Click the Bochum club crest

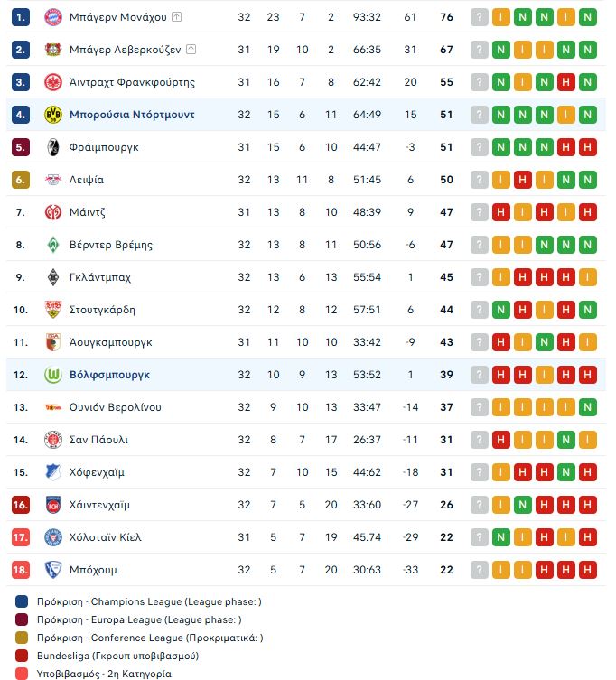53,570
